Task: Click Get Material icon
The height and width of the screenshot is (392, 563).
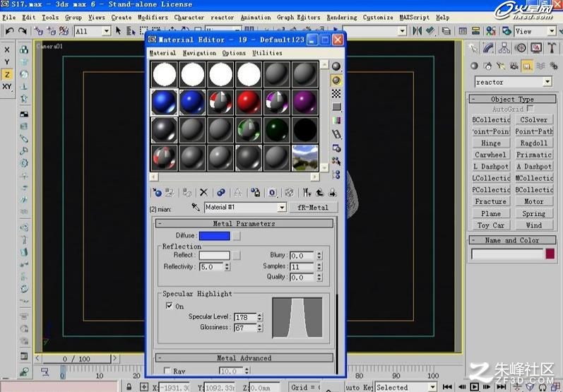Action: 157,193
